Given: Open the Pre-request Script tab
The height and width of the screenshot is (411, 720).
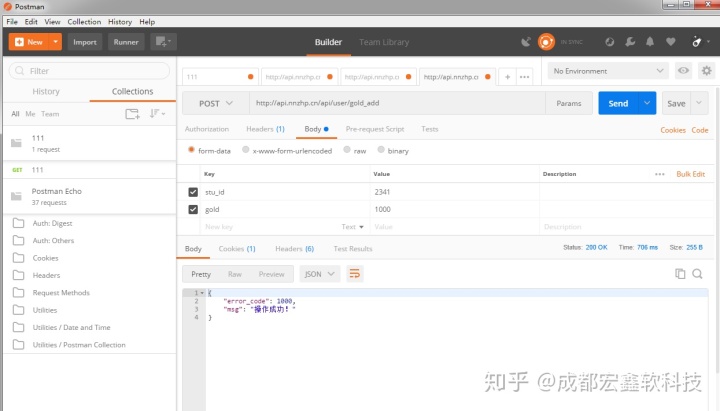Looking at the screenshot, I should click(375, 129).
